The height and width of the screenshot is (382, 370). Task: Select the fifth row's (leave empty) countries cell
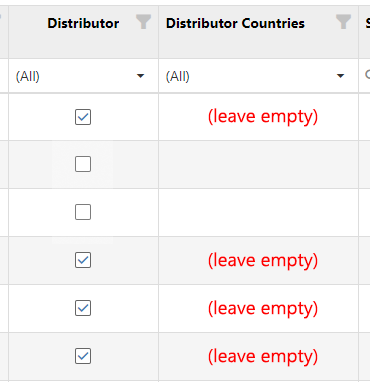[259, 308]
